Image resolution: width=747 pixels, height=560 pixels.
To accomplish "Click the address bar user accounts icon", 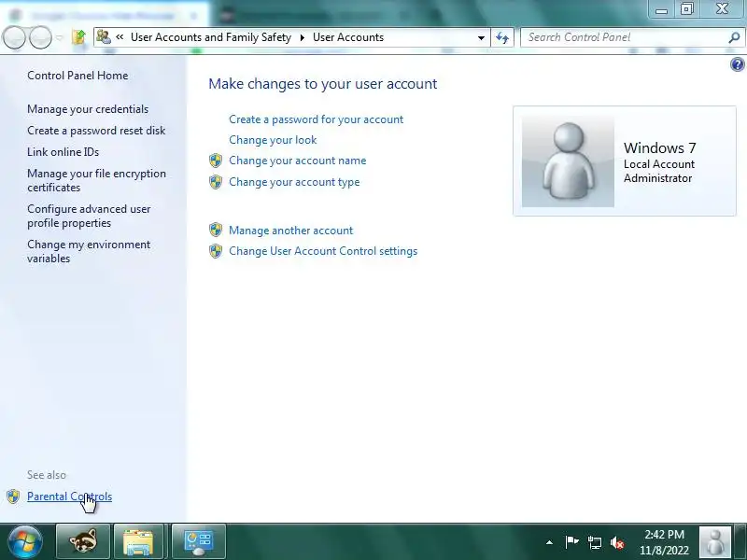I will [104, 37].
